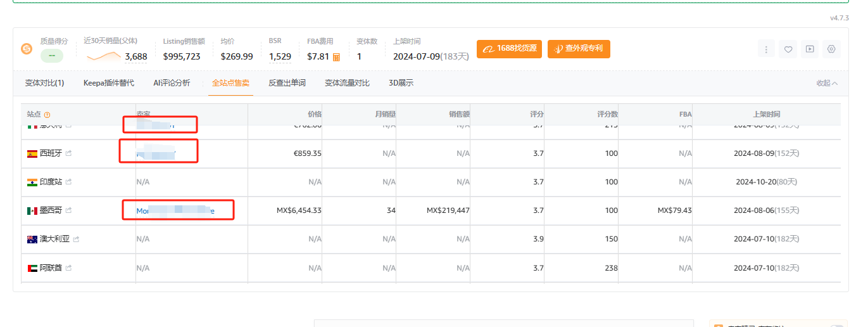Screen dimensions: 868x327
Task: Click the 查外观专利 button
Action: (579, 49)
